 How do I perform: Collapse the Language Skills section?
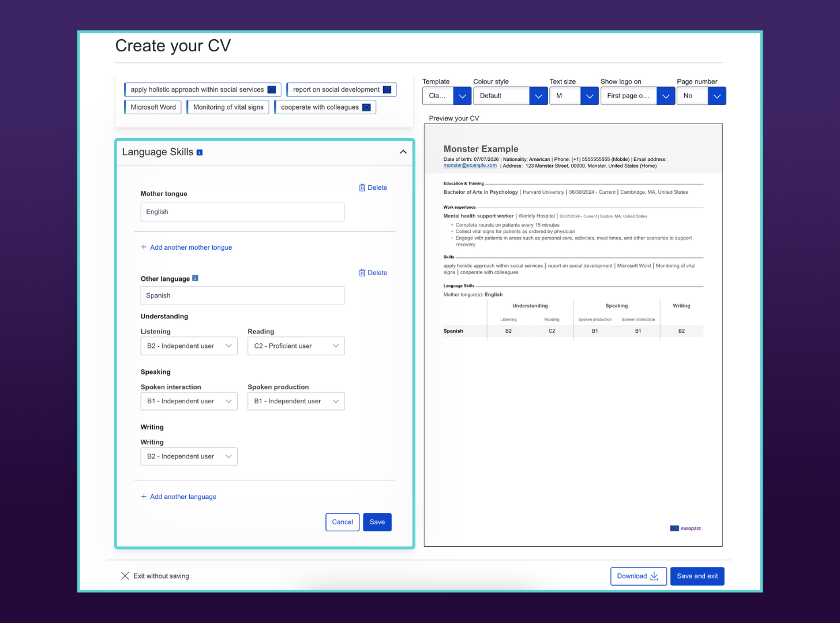[x=403, y=152]
